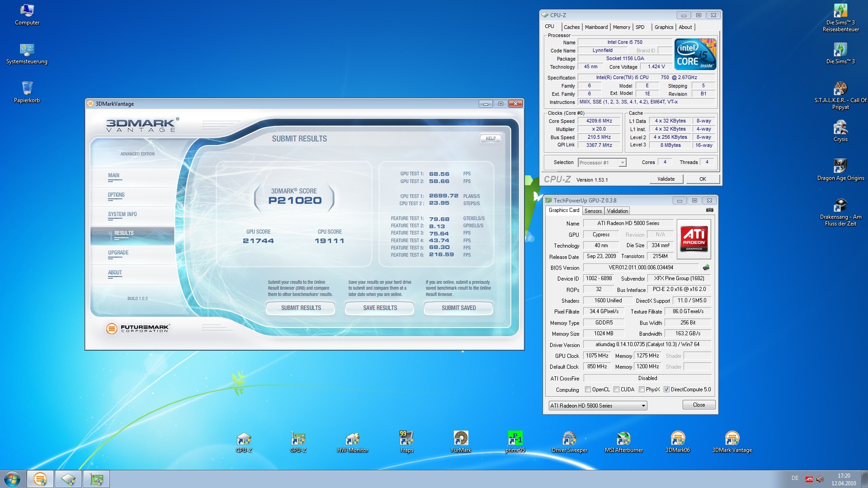Click the OK button in CPU-Z
868x488 pixels.
(x=703, y=179)
